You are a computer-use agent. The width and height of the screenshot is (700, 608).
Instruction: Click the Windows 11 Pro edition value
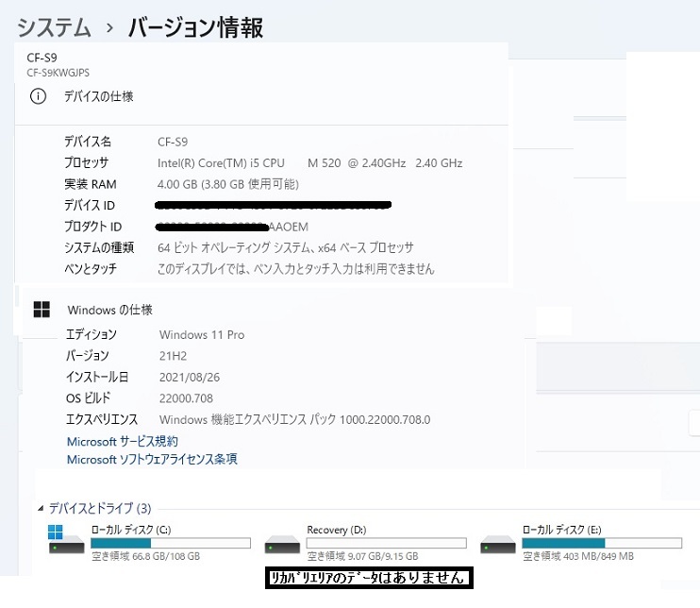(x=202, y=334)
